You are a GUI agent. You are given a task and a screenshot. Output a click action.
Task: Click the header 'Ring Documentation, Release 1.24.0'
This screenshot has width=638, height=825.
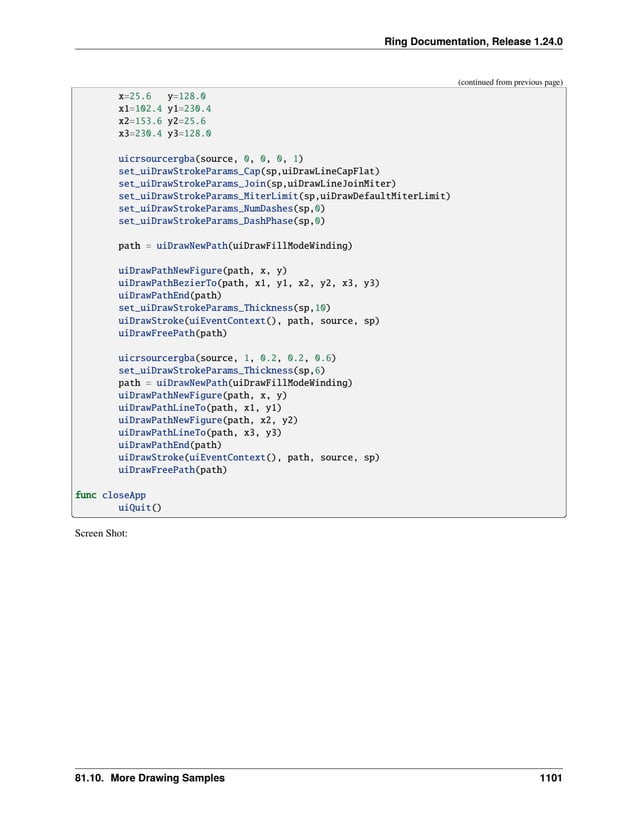click(473, 42)
